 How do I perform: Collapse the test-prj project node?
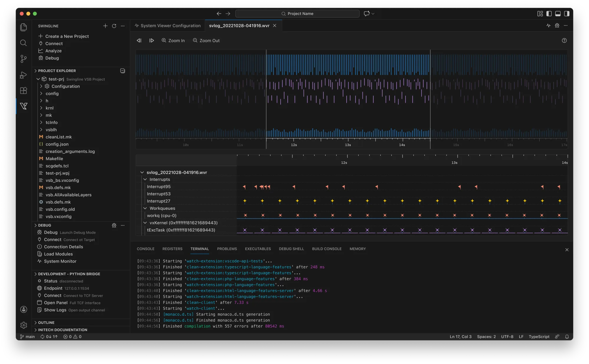tap(38, 79)
